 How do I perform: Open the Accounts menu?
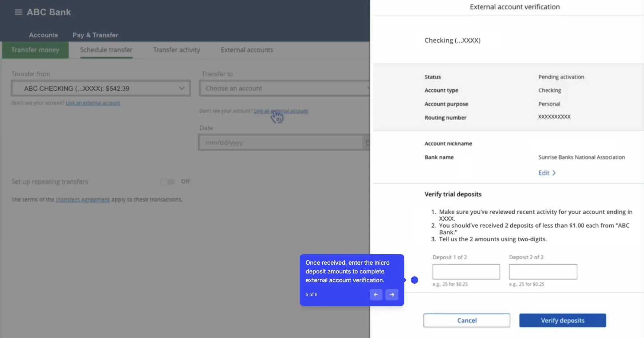click(43, 35)
